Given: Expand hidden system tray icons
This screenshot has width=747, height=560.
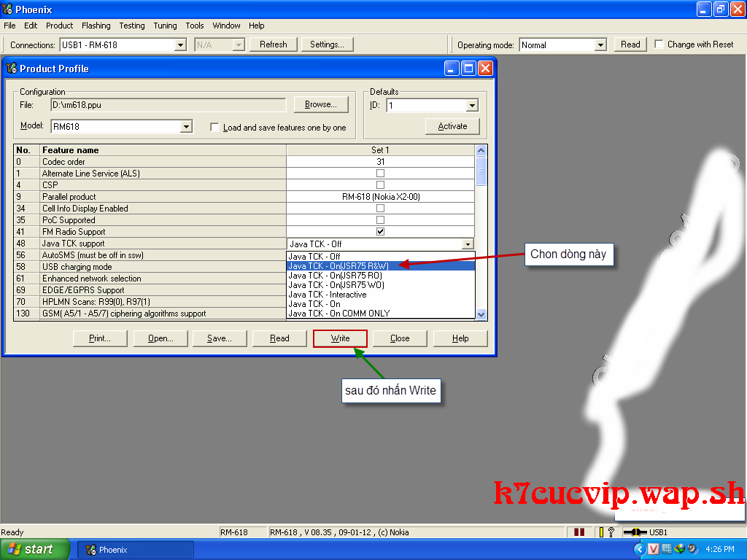Looking at the screenshot, I should [640, 549].
